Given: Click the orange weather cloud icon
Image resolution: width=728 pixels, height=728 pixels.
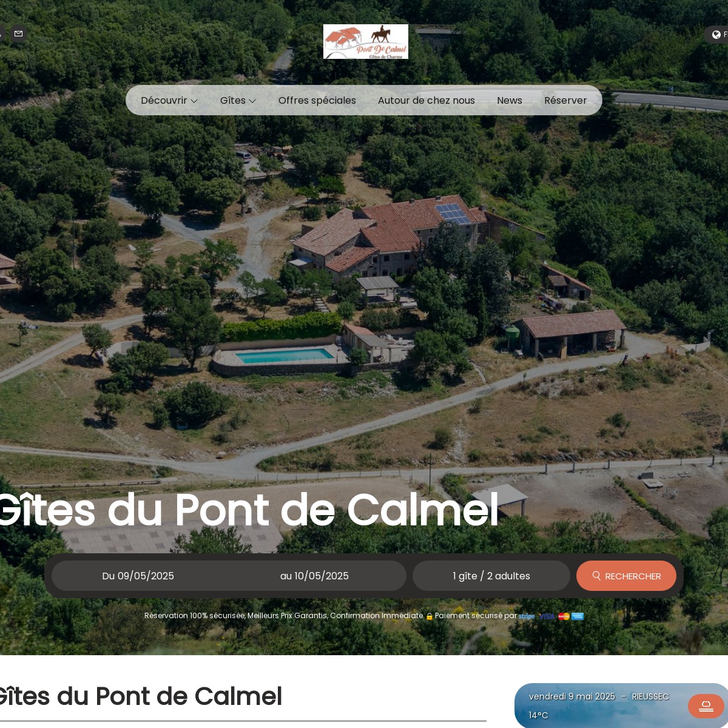Looking at the screenshot, I should click(706, 706).
